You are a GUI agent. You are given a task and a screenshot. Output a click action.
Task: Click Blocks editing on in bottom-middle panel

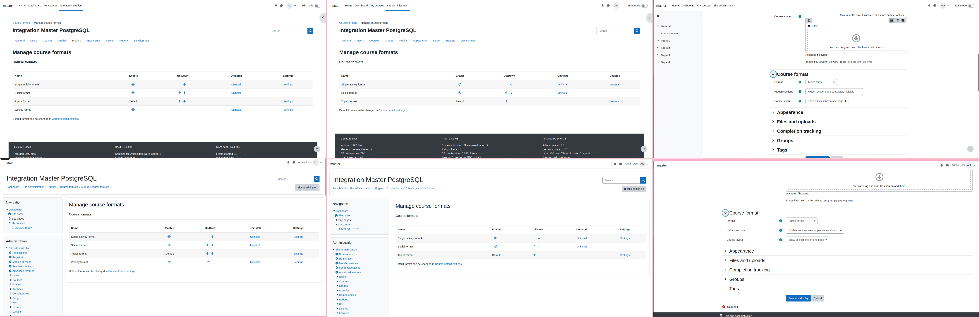click(x=634, y=189)
